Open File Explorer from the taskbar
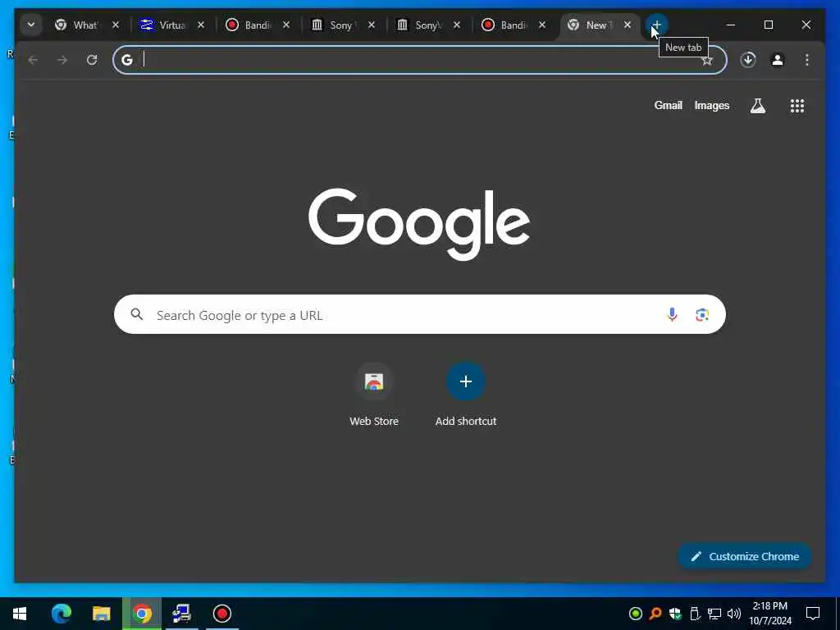This screenshot has height=630, width=840. 101,614
